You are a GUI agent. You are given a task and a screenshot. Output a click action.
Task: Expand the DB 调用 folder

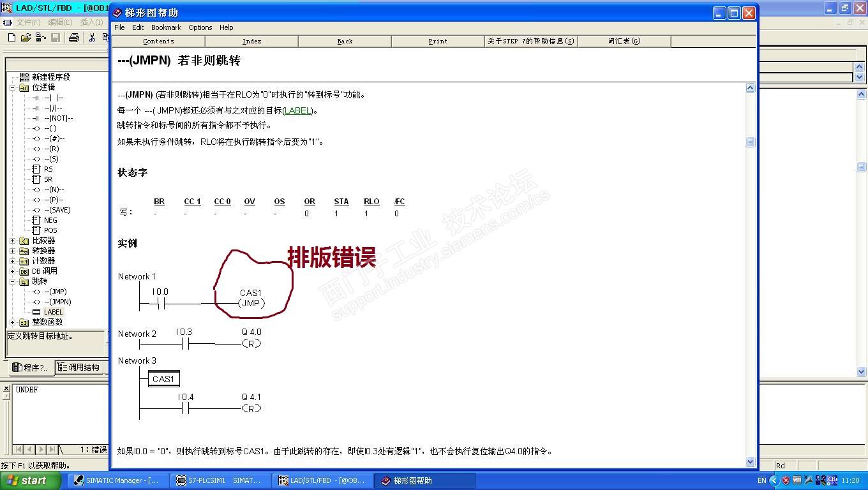(12, 271)
